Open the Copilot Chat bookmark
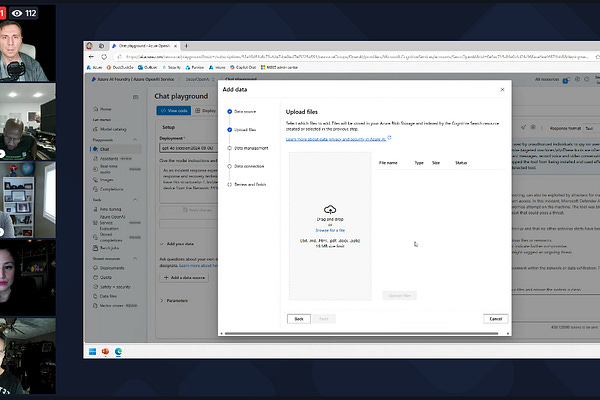The image size is (600, 400). pyautogui.click(x=243, y=67)
